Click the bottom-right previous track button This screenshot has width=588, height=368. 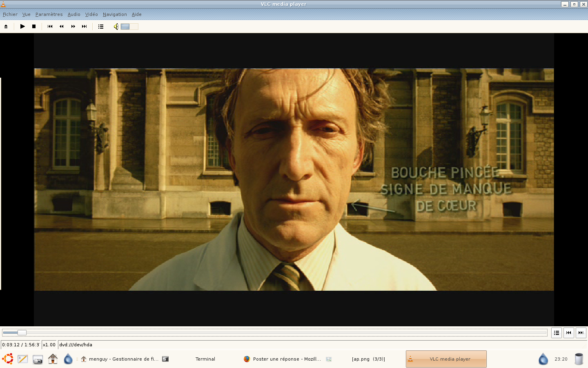click(568, 333)
